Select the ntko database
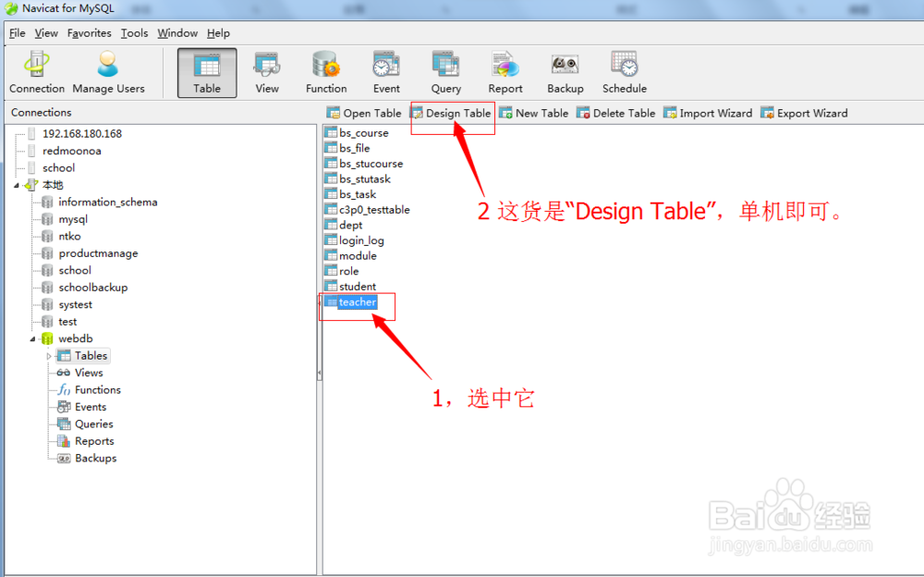 [x=69, y=237]
